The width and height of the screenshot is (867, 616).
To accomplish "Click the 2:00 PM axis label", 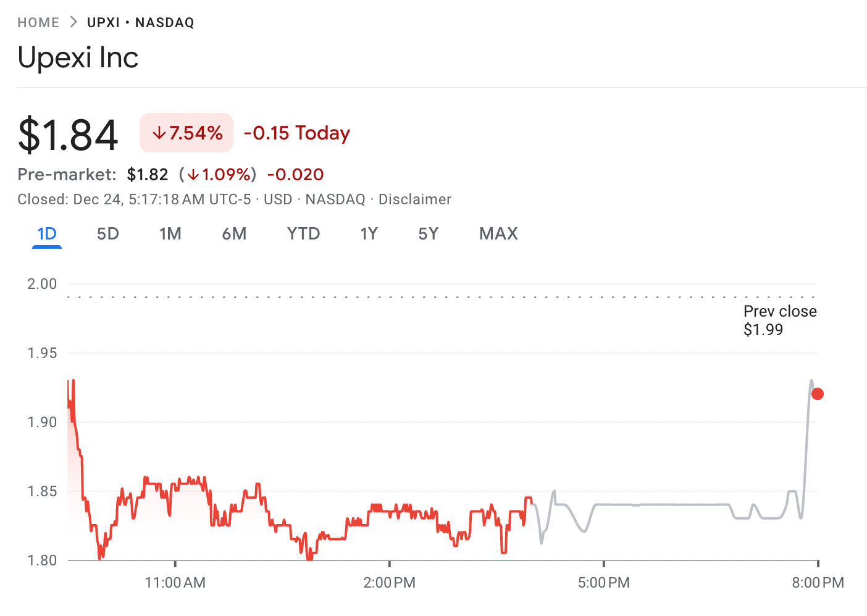I will click(x=388, y=582).
